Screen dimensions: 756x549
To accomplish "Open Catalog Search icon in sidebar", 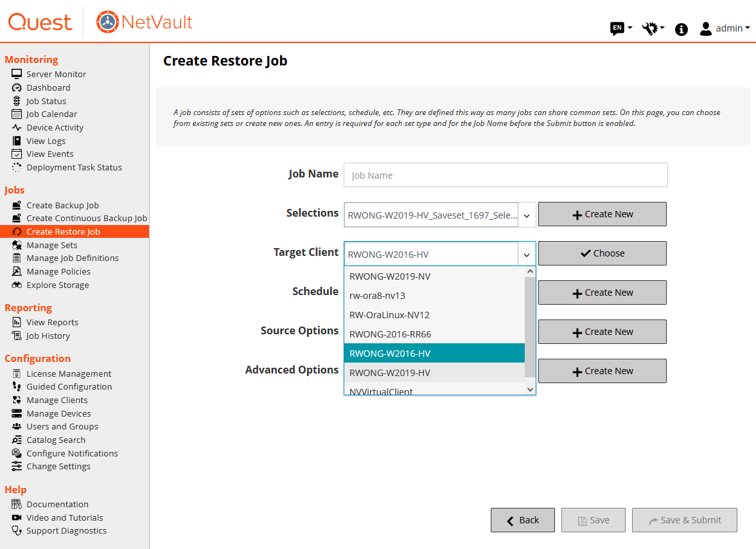I will click(x=17, y=440).
